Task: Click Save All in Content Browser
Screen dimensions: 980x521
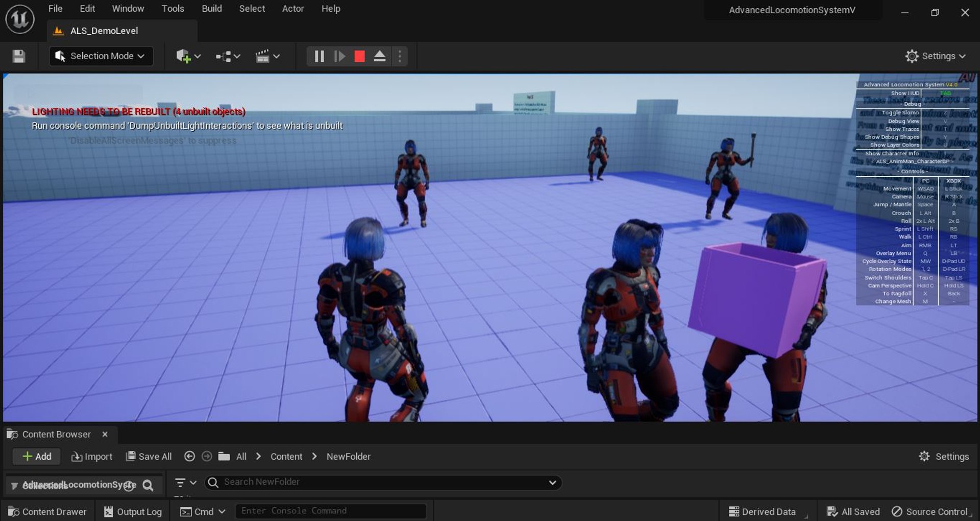Action: 149,456
